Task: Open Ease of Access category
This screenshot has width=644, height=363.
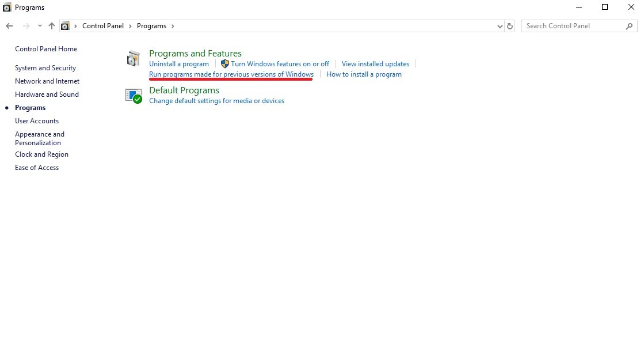Action: [37, 167]
